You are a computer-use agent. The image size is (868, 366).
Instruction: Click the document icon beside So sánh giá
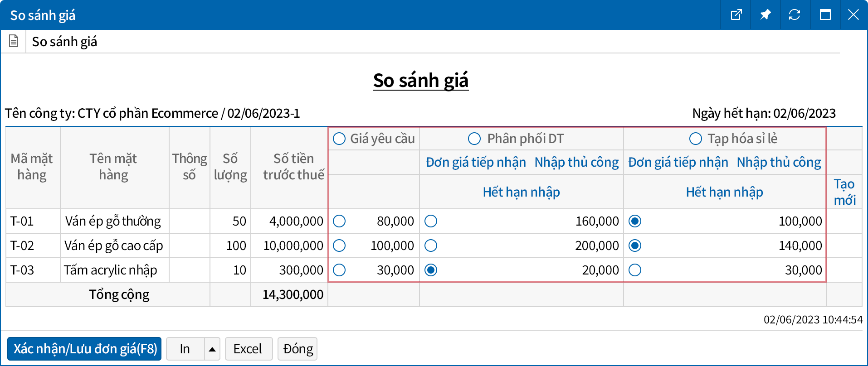14,41
